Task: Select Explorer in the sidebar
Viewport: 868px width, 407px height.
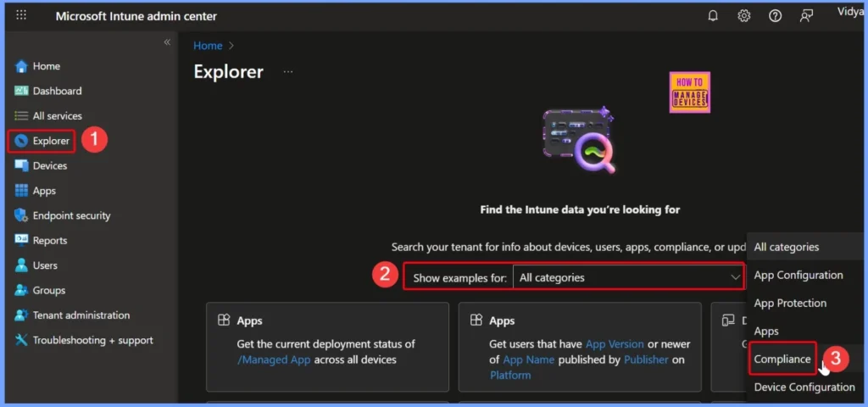Action: [51, 142]
